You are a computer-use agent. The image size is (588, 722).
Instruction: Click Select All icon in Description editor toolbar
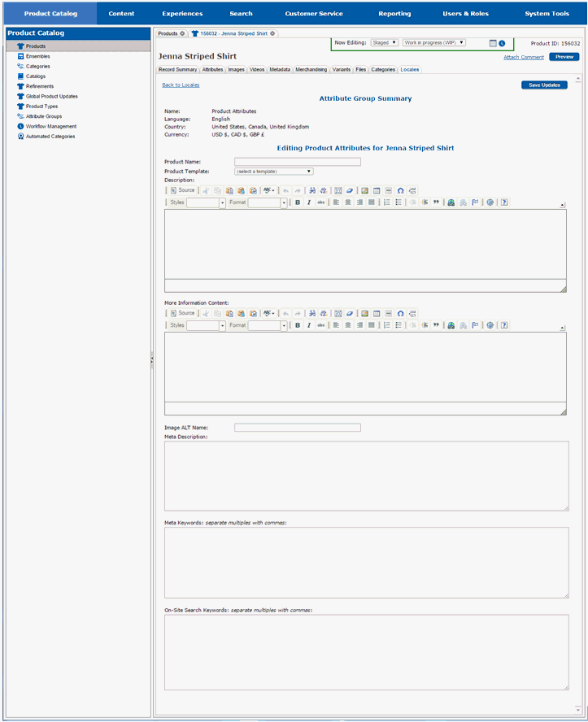click(x=338, y=190)
